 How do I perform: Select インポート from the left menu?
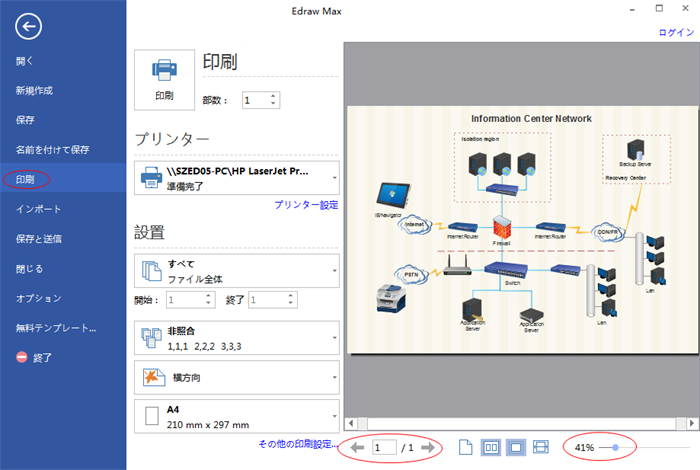pos(38,209)
